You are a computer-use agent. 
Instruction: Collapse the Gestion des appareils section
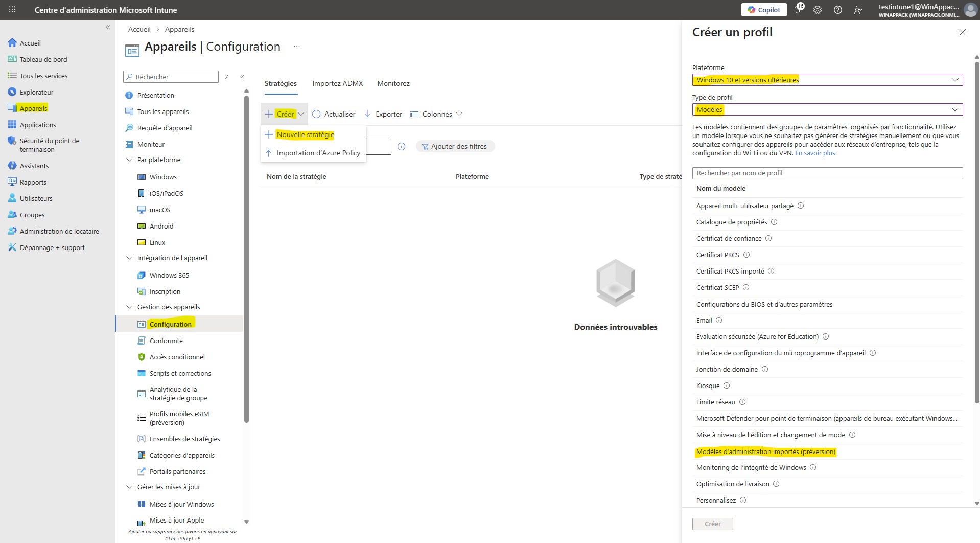[x=129, y=307]
